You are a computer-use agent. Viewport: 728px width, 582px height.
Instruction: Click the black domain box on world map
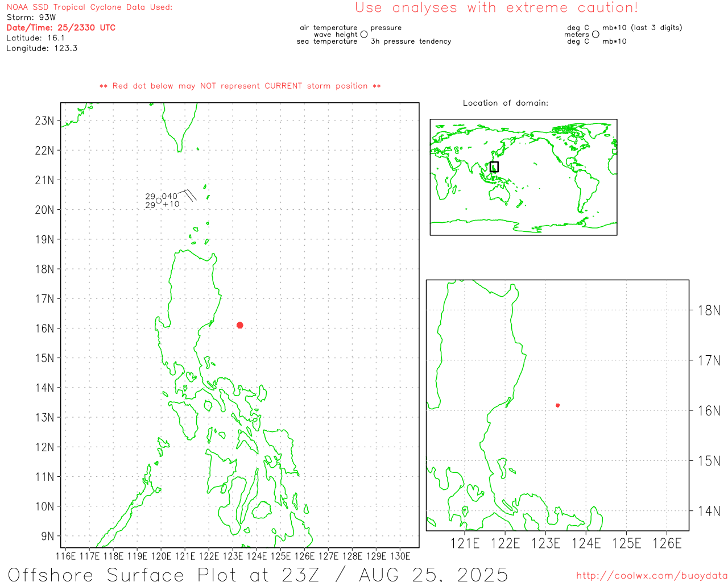tap(494, 167)
